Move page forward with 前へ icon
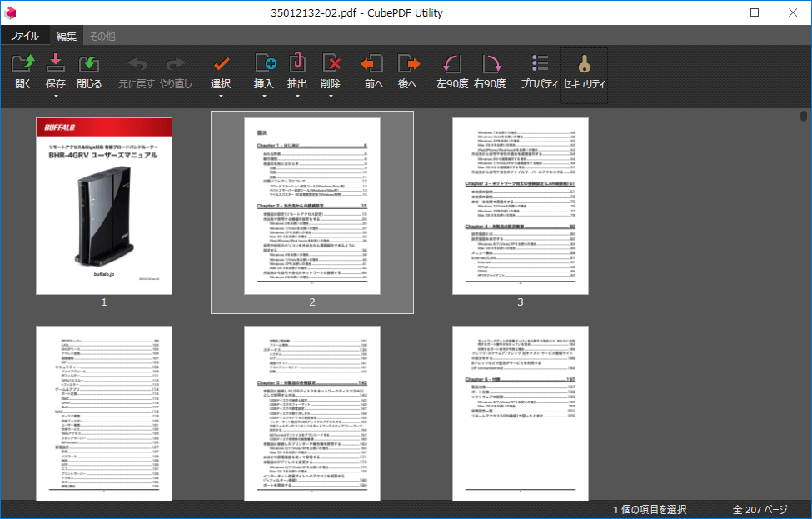 tap(373, 64)
